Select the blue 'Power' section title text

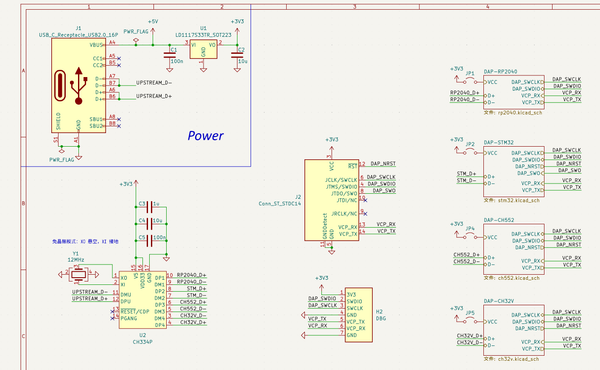tap(205, 136)
